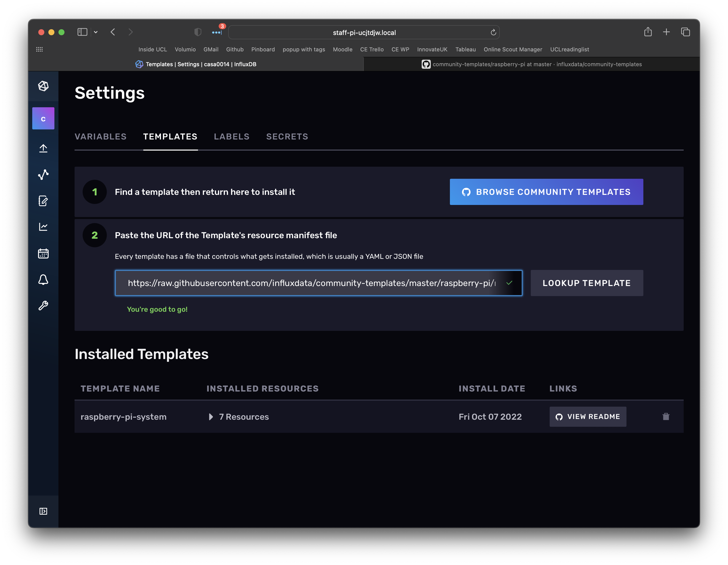Viewport: 728px width, 565px height.
Task: Open Load Data via upload arrow icon
Action: pyautogui.click(x=43, y=148)
